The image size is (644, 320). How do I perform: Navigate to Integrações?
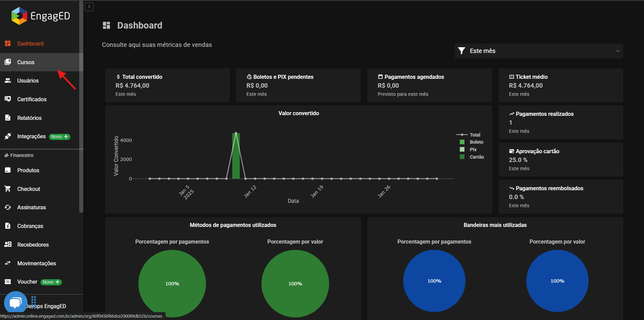click(x=40, y=136)
